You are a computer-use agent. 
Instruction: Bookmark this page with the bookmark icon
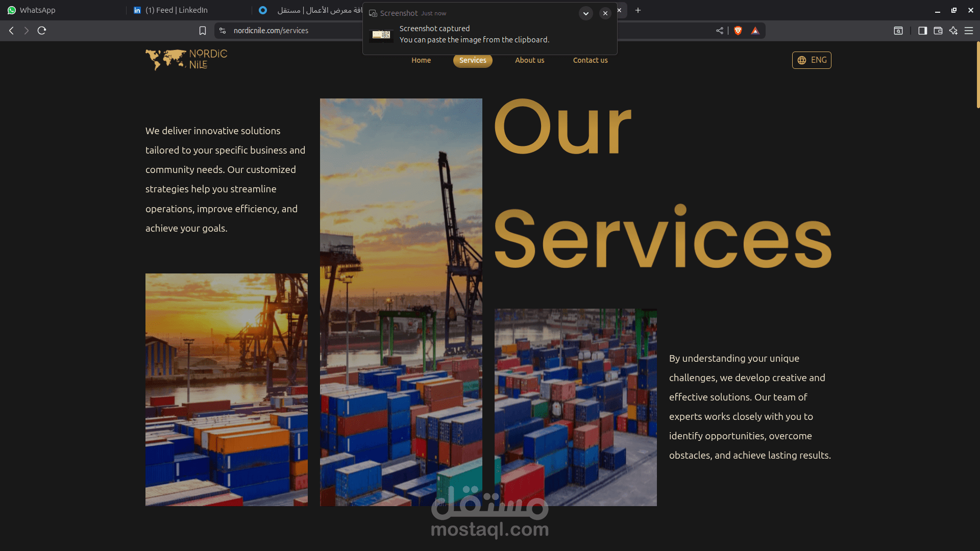[x=203, y=31]
